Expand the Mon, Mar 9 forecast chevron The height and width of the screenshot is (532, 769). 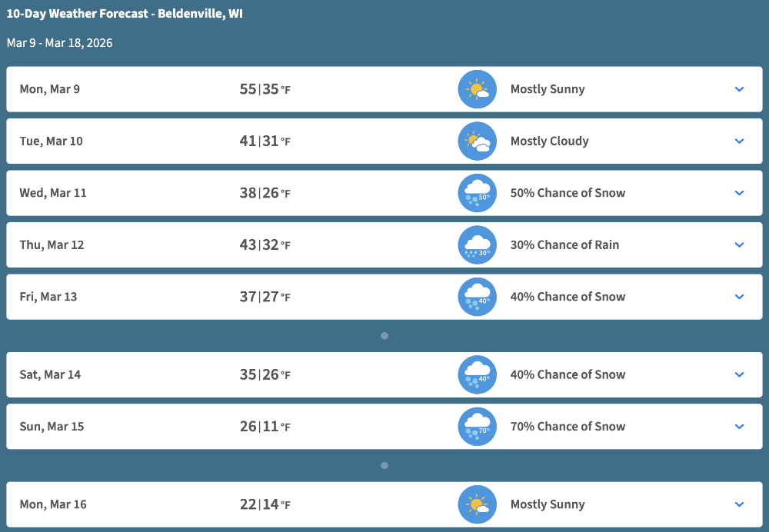[739, 89]
